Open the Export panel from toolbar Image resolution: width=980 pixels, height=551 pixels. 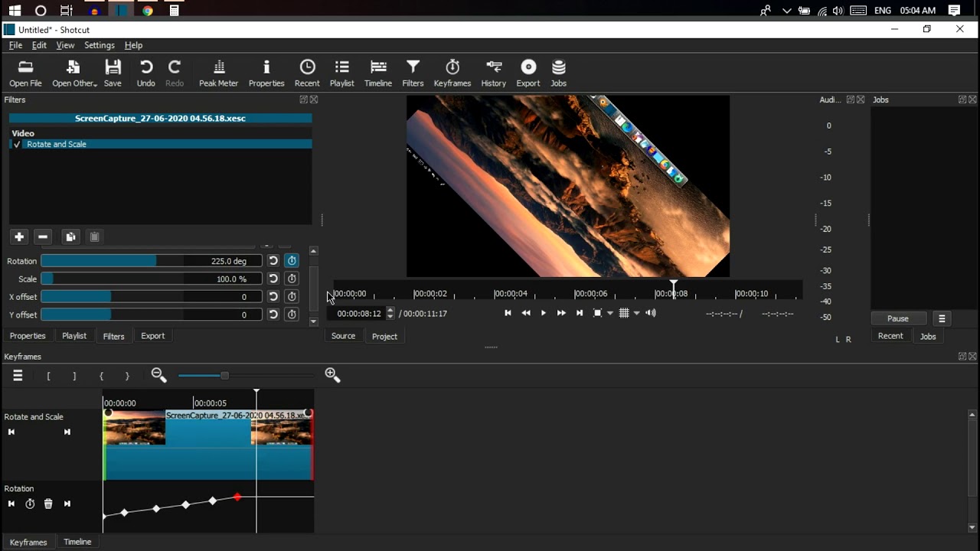(528, 73)
